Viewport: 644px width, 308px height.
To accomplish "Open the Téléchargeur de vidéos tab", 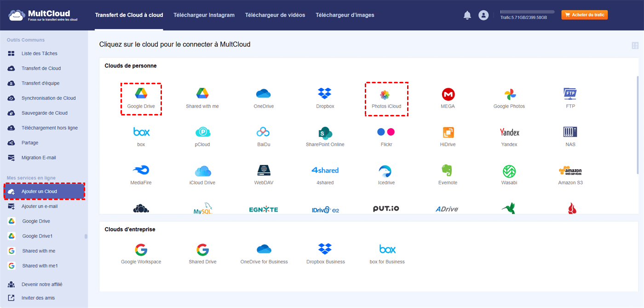I will coord(275,15).
